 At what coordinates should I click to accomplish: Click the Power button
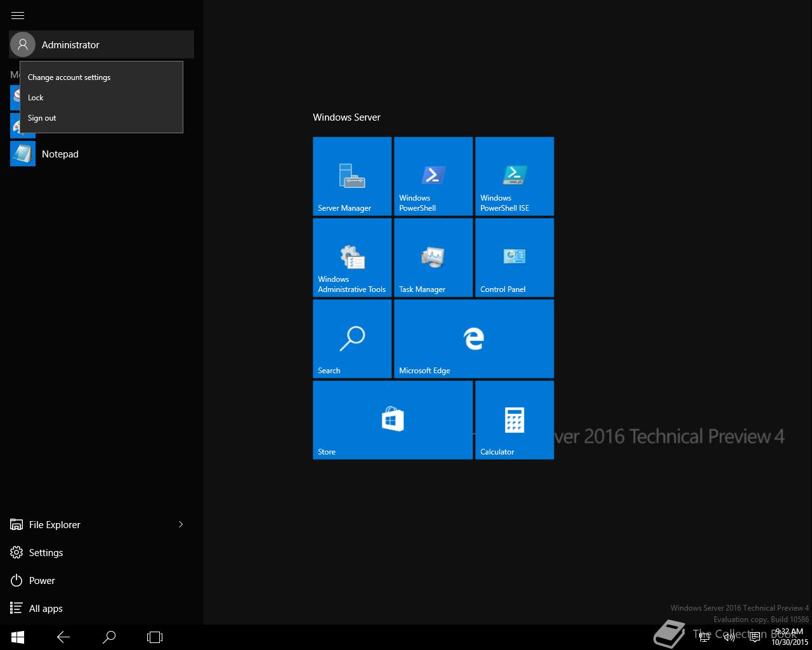(101, 580)
